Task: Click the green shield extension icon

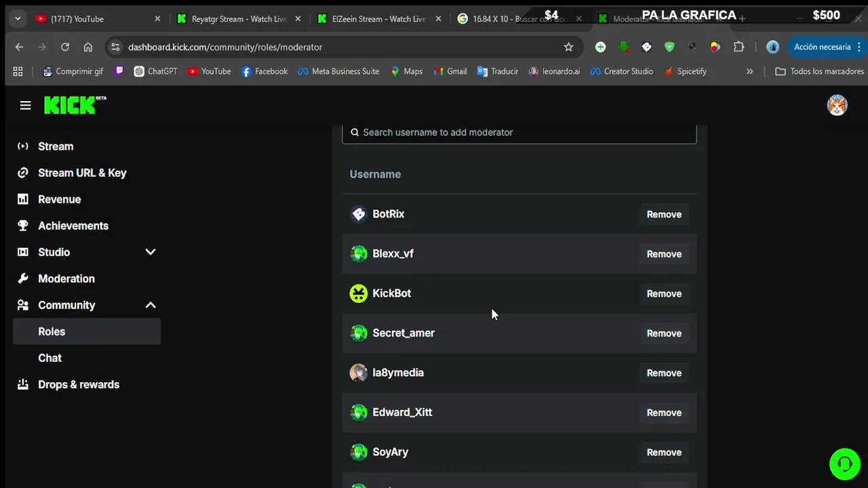Action: point(669,47)
